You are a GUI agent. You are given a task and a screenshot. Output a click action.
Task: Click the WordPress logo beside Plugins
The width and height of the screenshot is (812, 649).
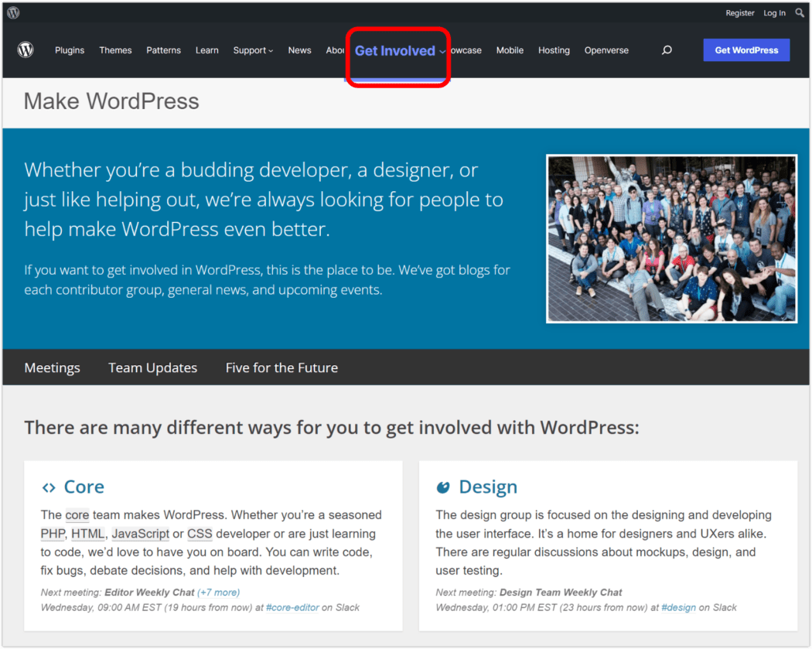pyautogui.click(x=26, y=50)
